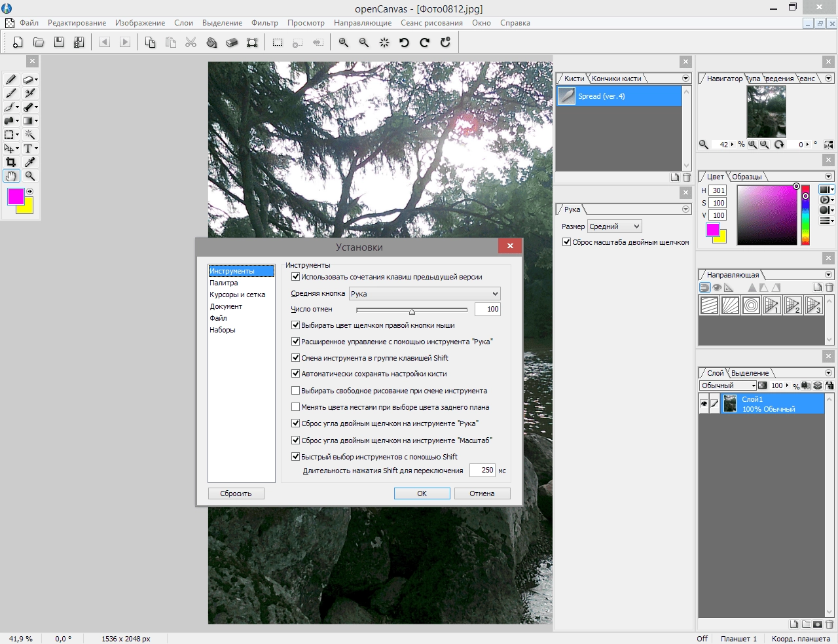838x644 pixels.
Task: Open the Размер Средний dropdown
Action: (615, 226)
